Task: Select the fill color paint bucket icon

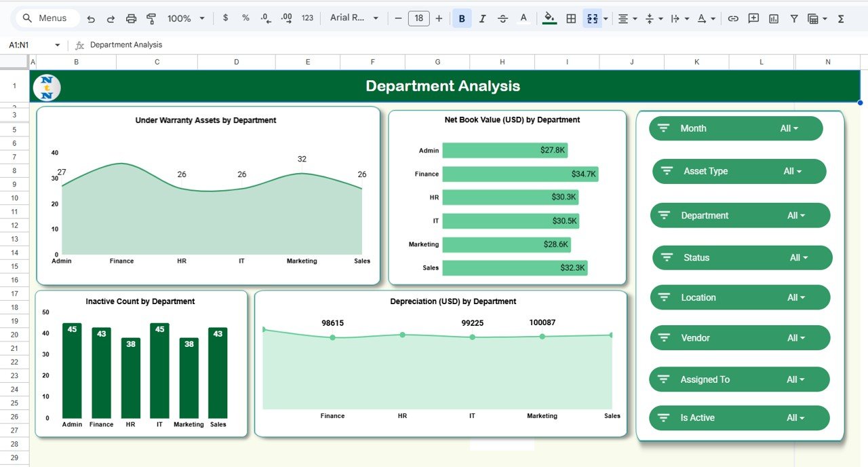Action: coord(549,18)
